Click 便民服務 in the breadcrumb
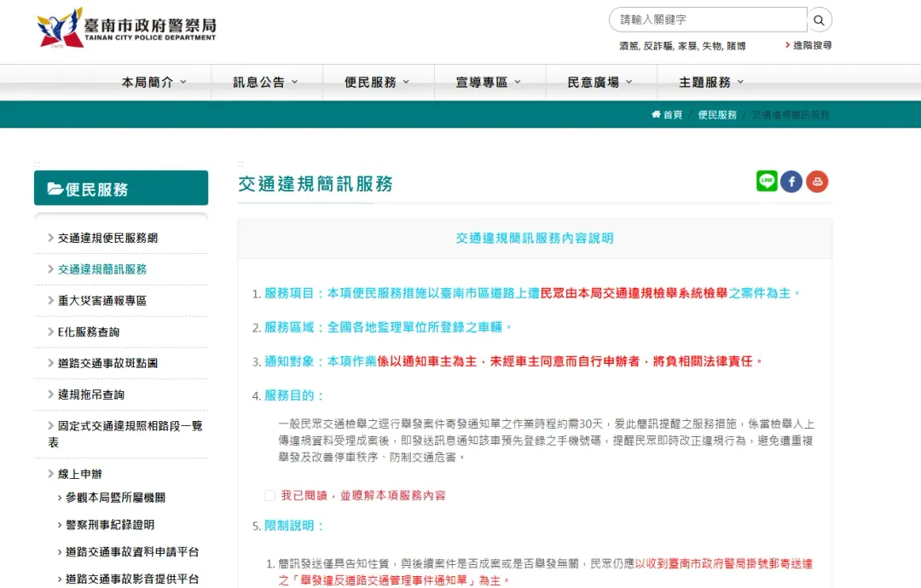Viewport: 921px width, 588px height. [717, 114]
